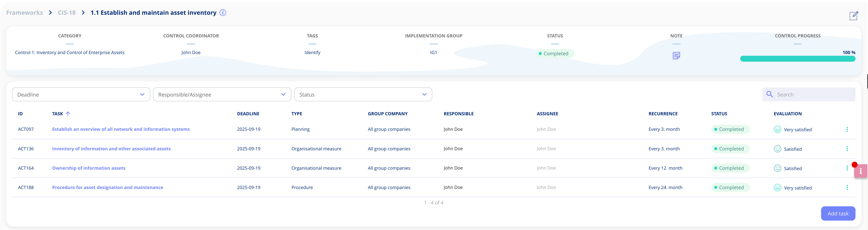This screenshot has width=868, height=230.
Task: Go to CIS-18 breadcrumb
Action: click(67, 13)
